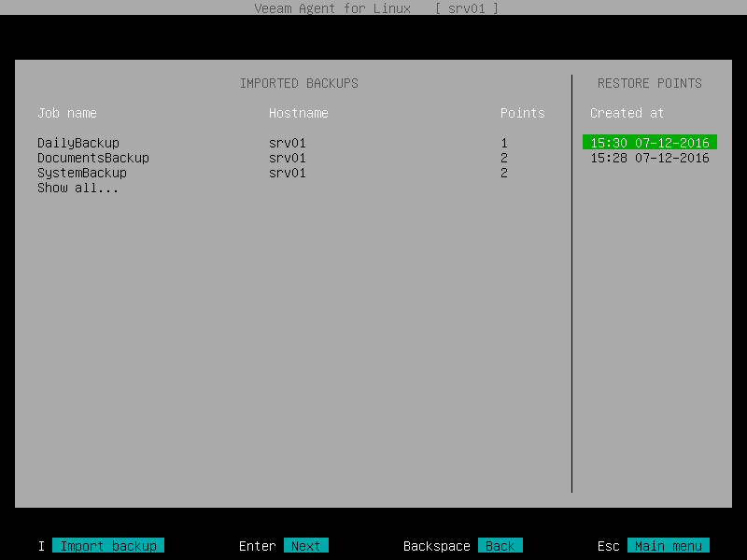Choose restore point 15:28 07-12-2016
Screen dimensions: 747x560
click(649, 158)
